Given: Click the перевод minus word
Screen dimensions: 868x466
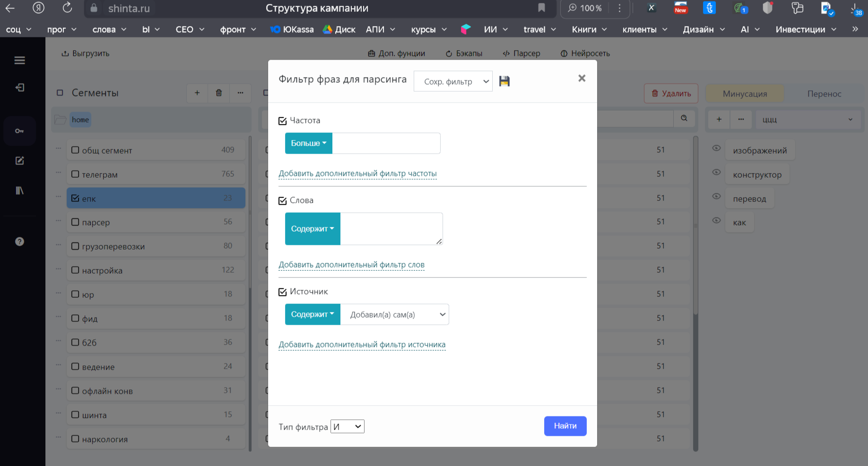Looking at the screenshot, I should coord(749,198).
